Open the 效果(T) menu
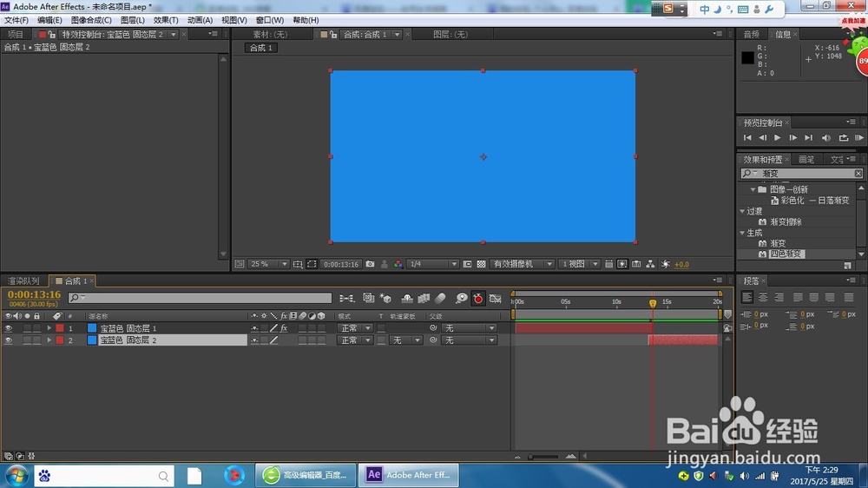Viewport: 868px width, 488px height. (166, 20)
